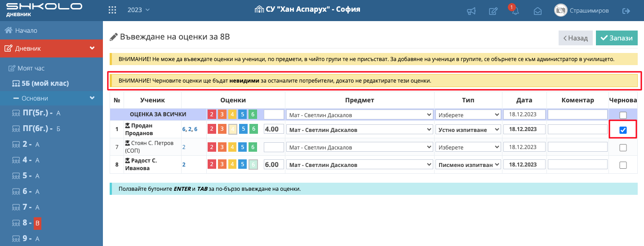Open type dropdown in ОЦЕНКА ЗА ВСИЧКИ row
The width and height of the screenshot is (644, 246).
[x=468, y=115]
